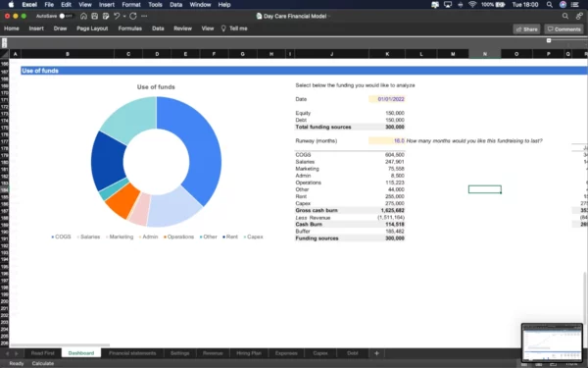Screen dimensions: 588x368
Task: Select the Revenue sheet tab
Action: pos(213,353)
